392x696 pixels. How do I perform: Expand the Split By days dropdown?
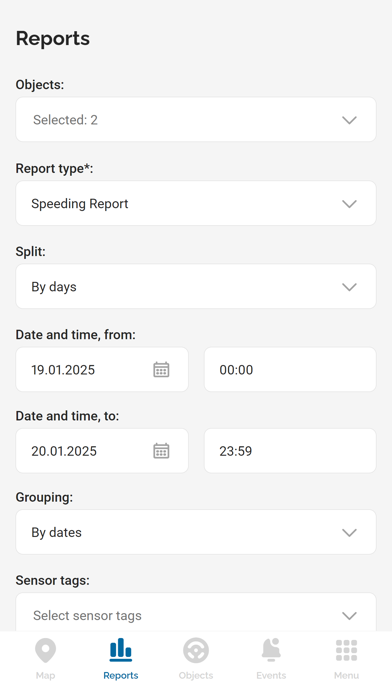pyautogui.click(x=196, y=287)
